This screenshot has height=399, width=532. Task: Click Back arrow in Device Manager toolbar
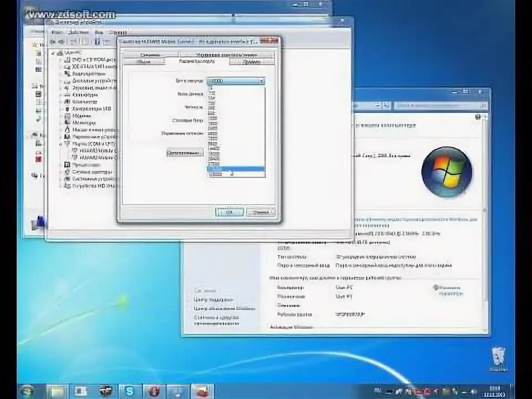tap(53, 42)
